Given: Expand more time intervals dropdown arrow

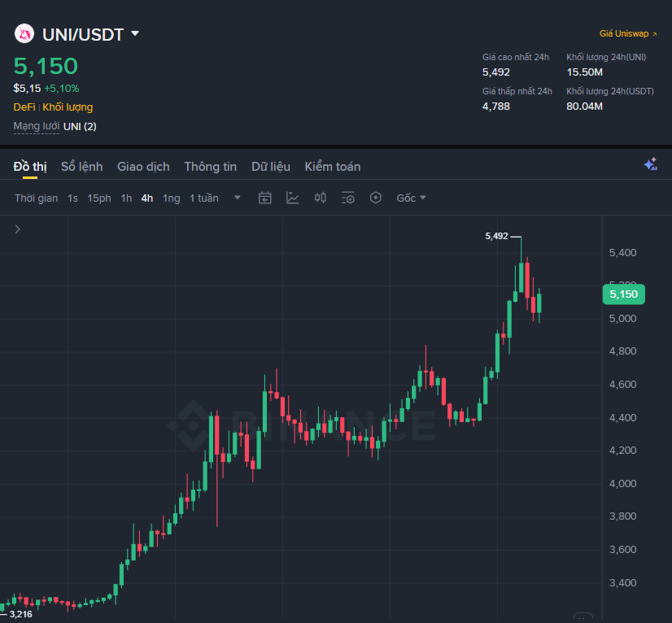Looking at the screenshot, I should [x=237, y=198].
